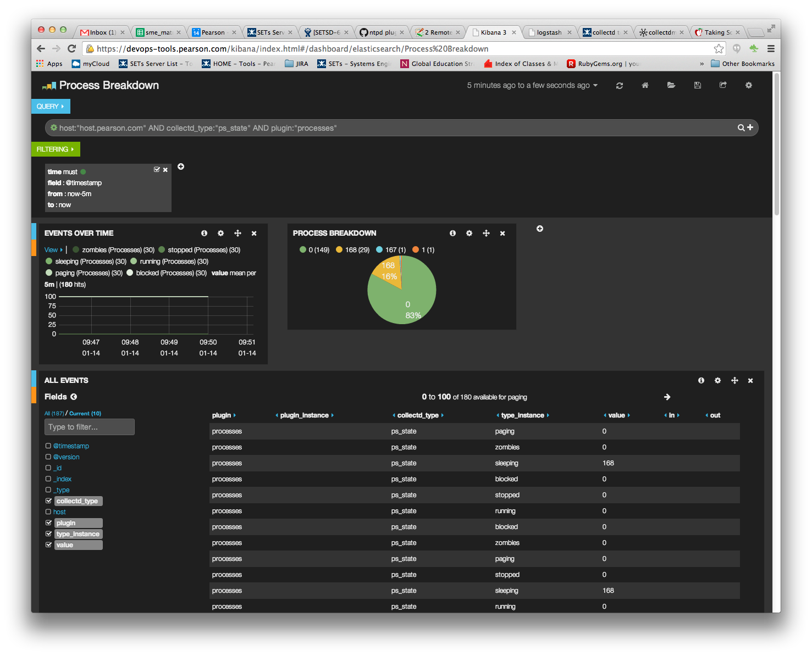Close the All Events panel
The image size is (812, 656).
(750, 381)
